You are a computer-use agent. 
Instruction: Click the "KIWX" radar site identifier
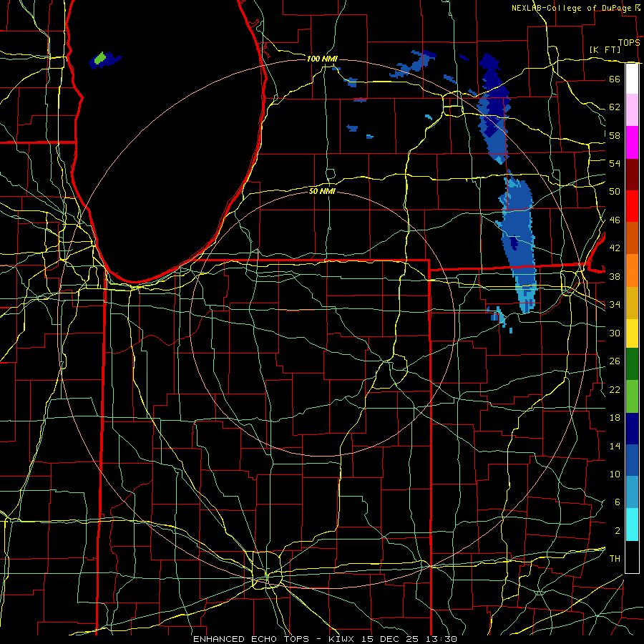343,639
